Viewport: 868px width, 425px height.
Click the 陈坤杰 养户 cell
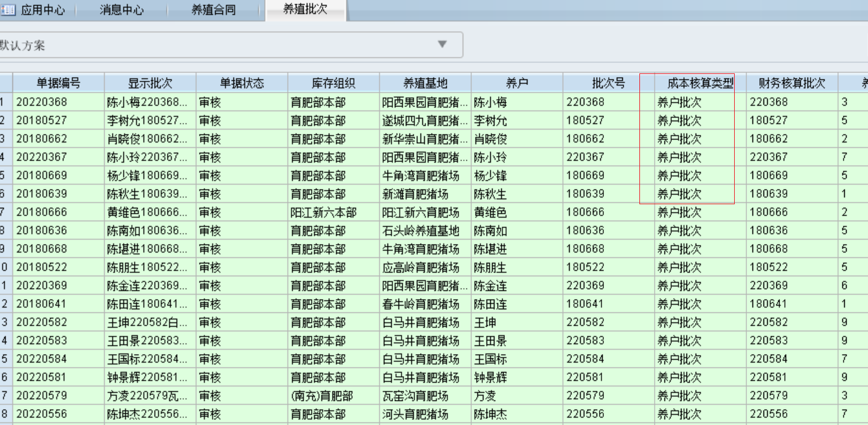point(489,415)
